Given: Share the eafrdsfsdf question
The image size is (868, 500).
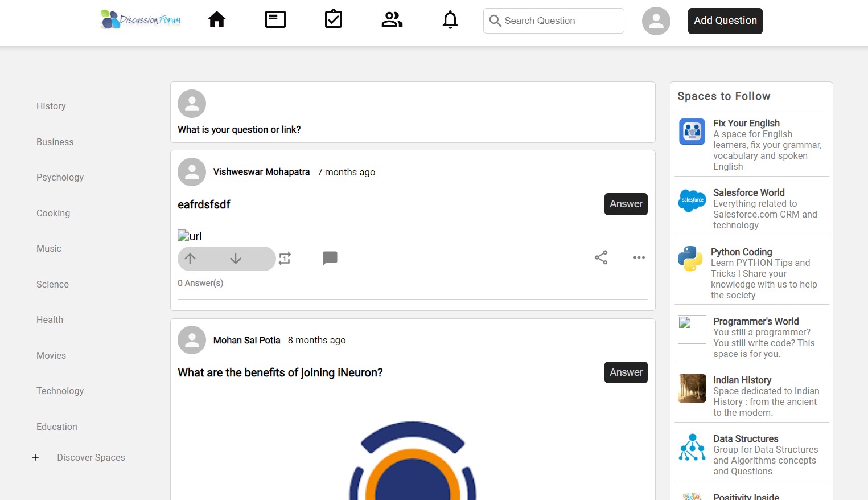Looking at the screenshot, I should (x=601, y=257).
